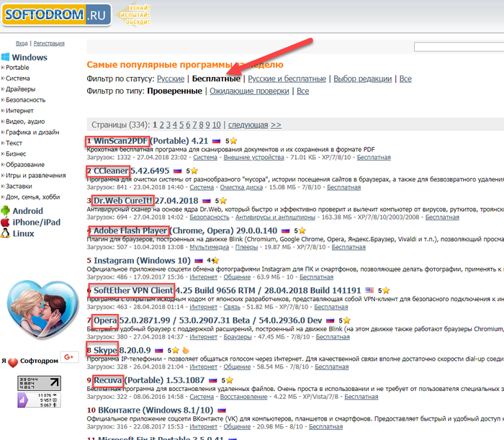Viewport: 504px width, 440px height.
Task: Open the Игры и развлечения category
Action: 36,176
